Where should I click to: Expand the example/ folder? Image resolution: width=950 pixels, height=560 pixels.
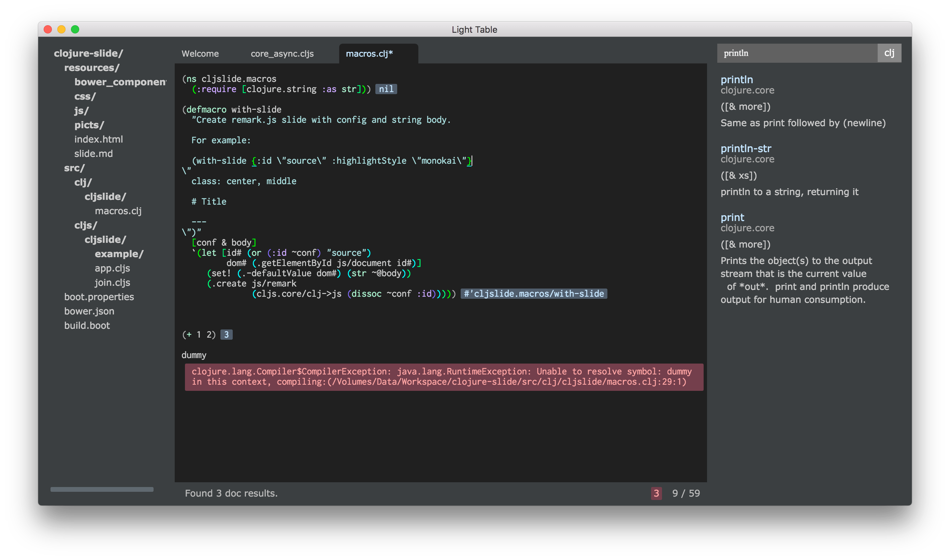point(119,254)
